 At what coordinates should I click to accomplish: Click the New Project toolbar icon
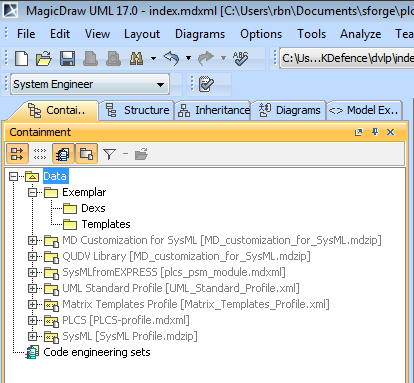coord(22,58)
